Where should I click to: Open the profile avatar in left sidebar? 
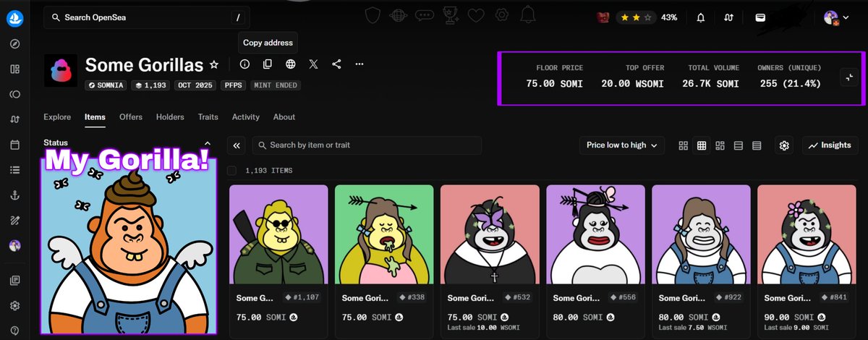[14, 246]
